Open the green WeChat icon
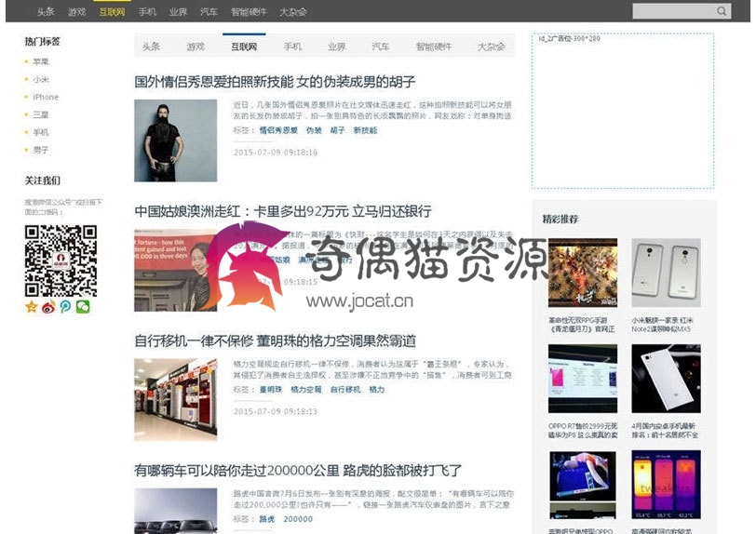This screenshot has height=534, width=756. (83, 307)
